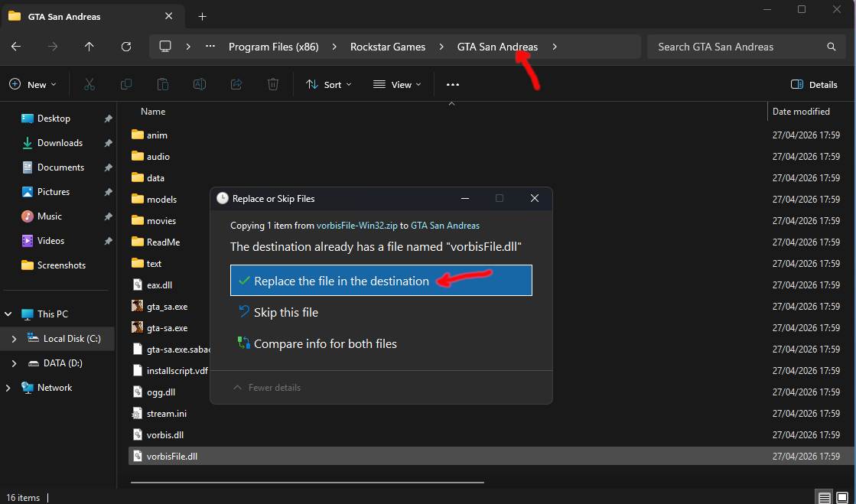The width and height of the screenshot is (856, 504).
Task: Switch to large thumbnails view icon
Action: [x=842, y=497]
